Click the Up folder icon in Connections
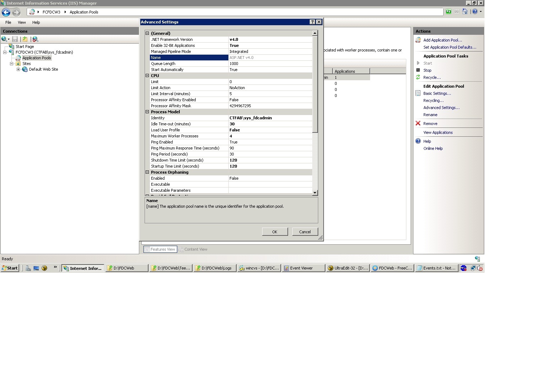Screen dimensions: 547x392 [25, 39]
